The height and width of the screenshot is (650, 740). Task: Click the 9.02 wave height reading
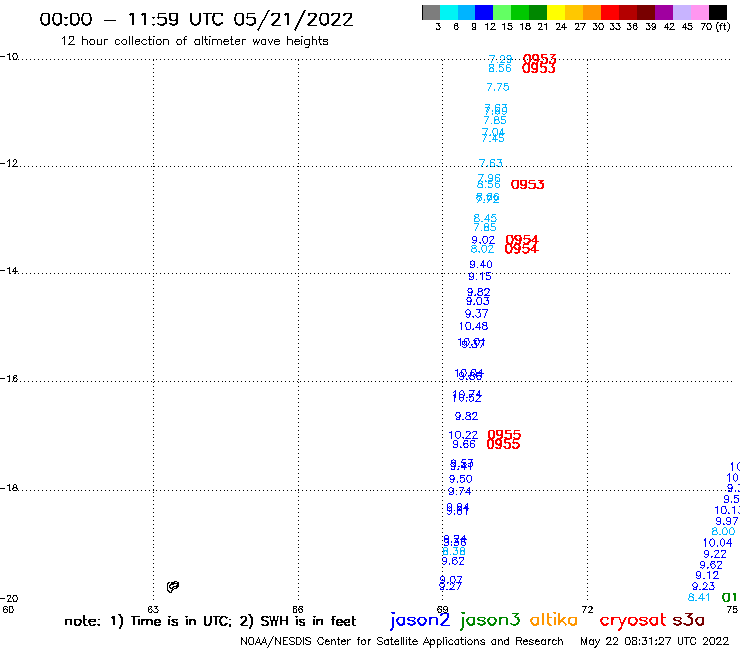[483, 240]
